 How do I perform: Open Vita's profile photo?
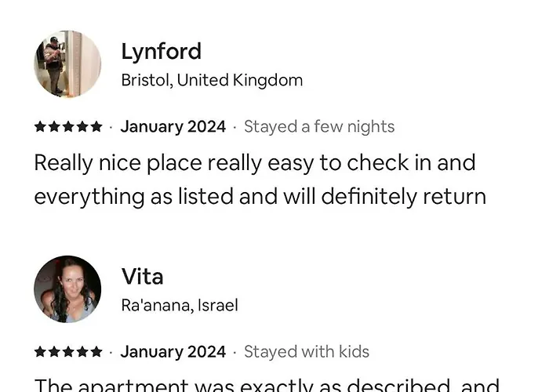click(x=67, y=289)
